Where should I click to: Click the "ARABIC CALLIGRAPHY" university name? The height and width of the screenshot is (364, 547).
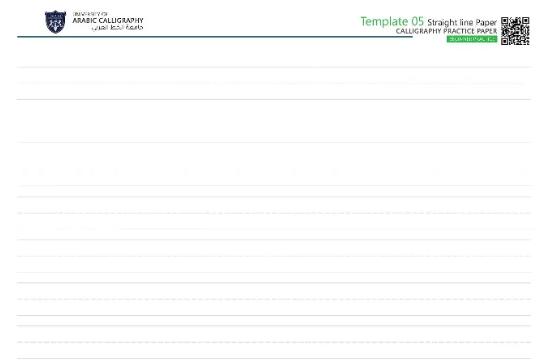(108, 20)
